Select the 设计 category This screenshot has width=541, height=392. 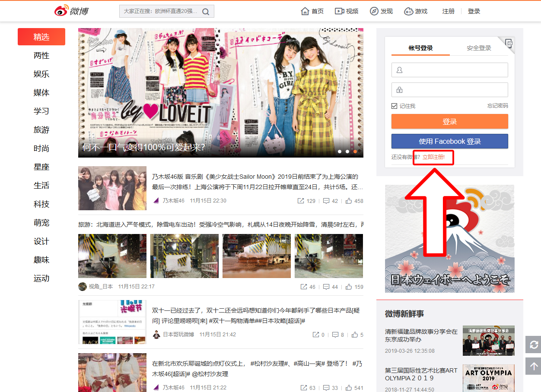pos(41,241)
